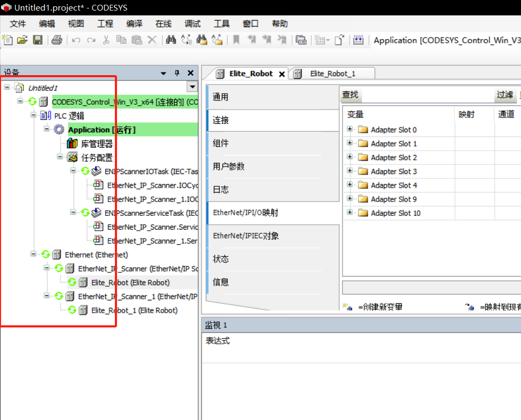Click the Find binoculars icon in toolbar
Viewport: 521px width, 420px height.
(x=171, y=40)
